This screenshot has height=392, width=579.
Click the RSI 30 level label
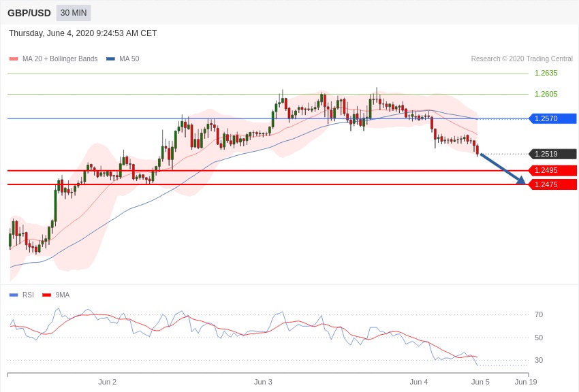[x=539, y=360]
